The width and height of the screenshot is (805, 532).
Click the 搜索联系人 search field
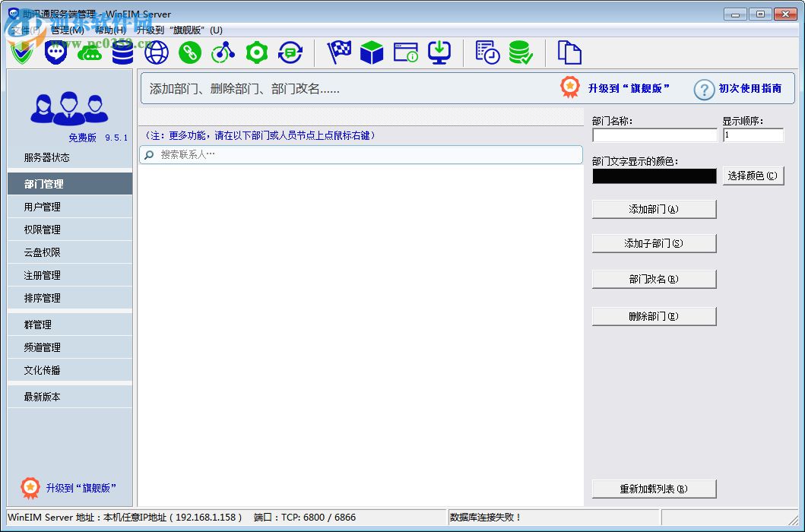tap(361, 154)
